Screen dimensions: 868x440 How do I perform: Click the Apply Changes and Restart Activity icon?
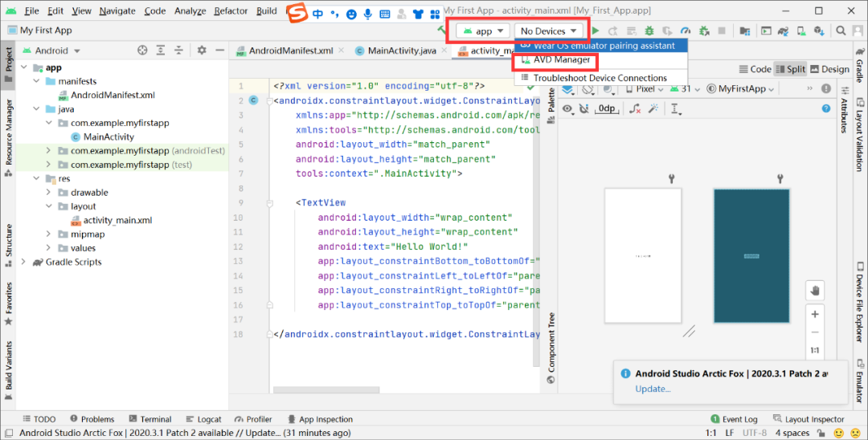click(x=613, y=31)
